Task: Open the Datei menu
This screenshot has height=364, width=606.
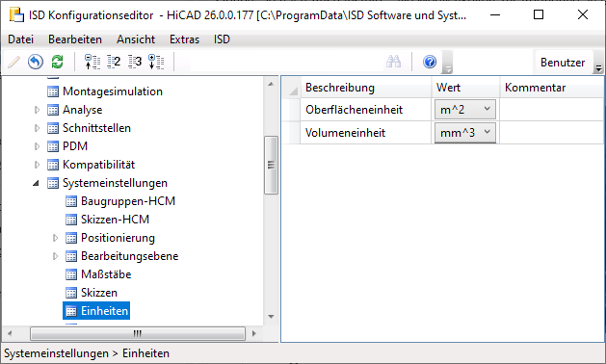Action: tap(21, 39)
